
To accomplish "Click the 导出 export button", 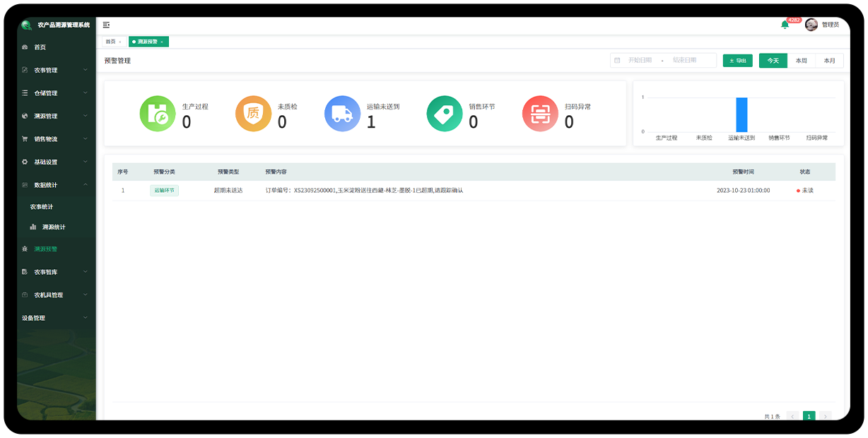I will [737, 61].
